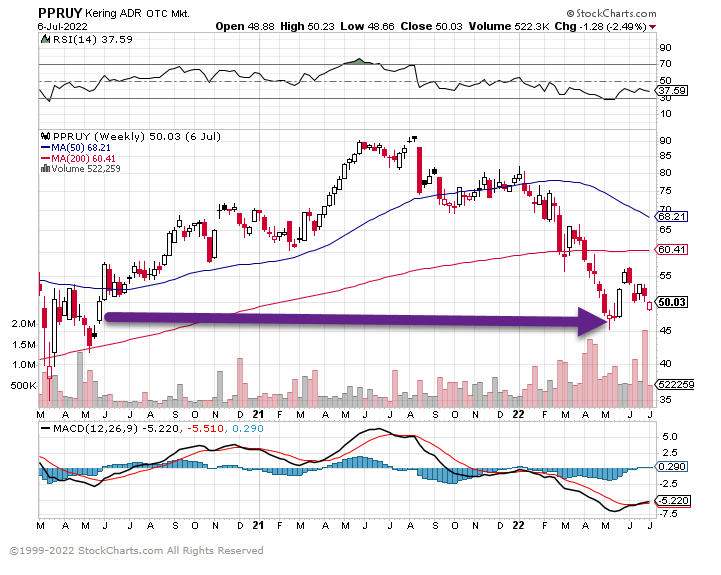This screenshot has width=721, height=575.
Task: Click the 2.0M volume axis label
Action: (23, 324)
